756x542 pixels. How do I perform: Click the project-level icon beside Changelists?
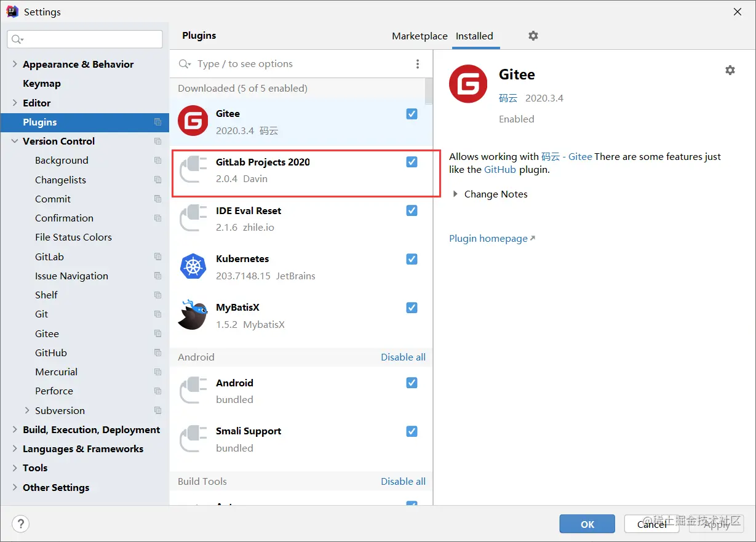pos(158,180)
